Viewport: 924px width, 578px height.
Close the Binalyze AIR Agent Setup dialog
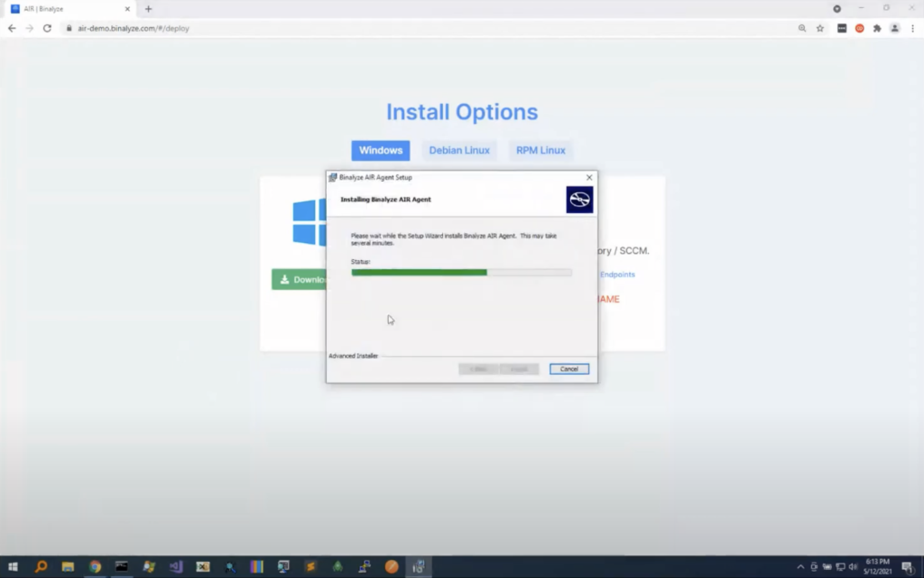pos(588,178)
